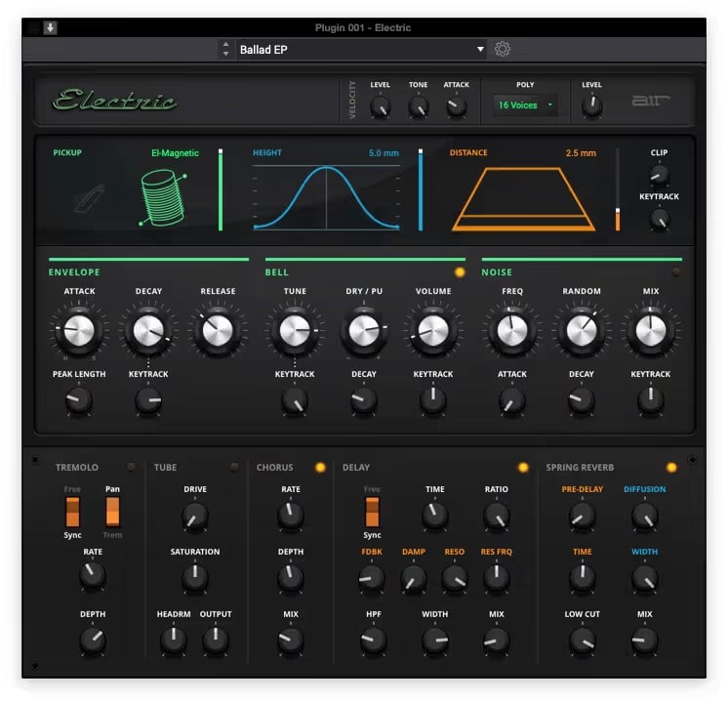Disable the Delay effect
Viewport: 728px width, 704px height.
pos(523,468)
